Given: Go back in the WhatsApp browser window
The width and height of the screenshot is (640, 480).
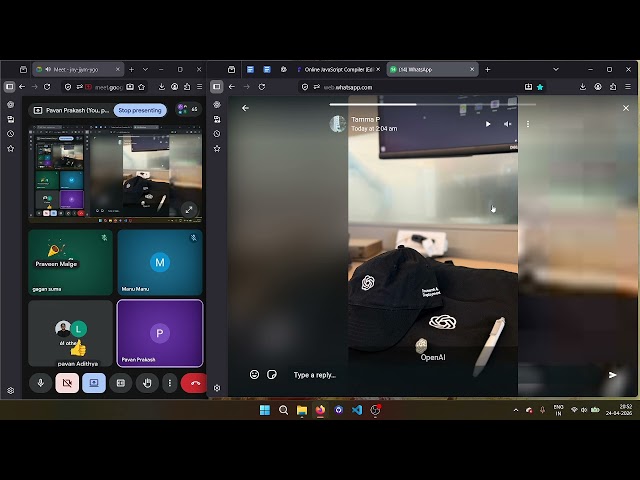Looking at the screenshot, I should click(232, 87).
